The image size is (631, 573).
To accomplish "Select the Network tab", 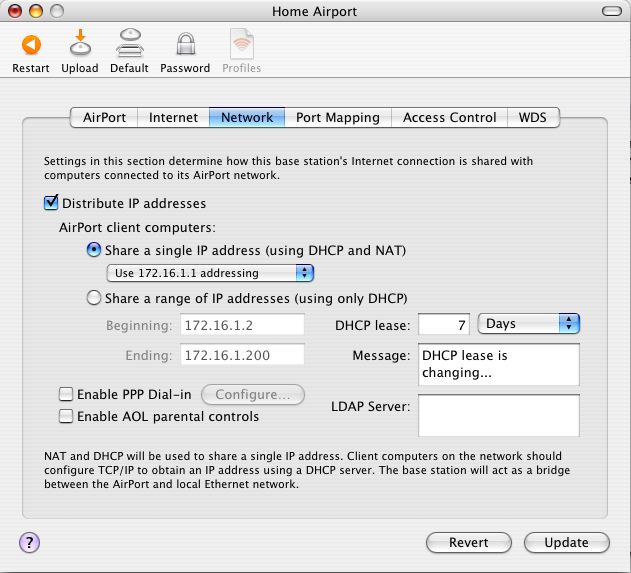I will (247, 117).
